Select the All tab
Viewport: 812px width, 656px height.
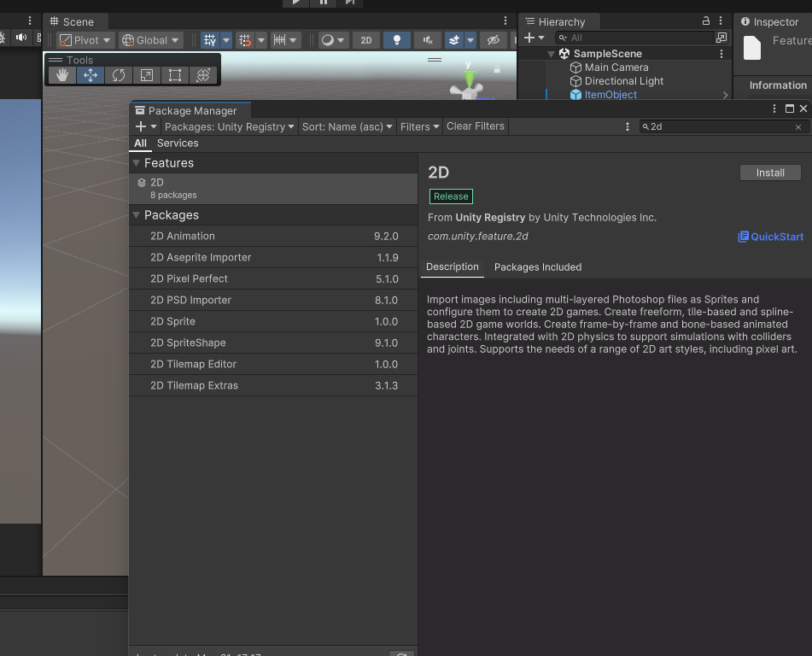[140, 143]
